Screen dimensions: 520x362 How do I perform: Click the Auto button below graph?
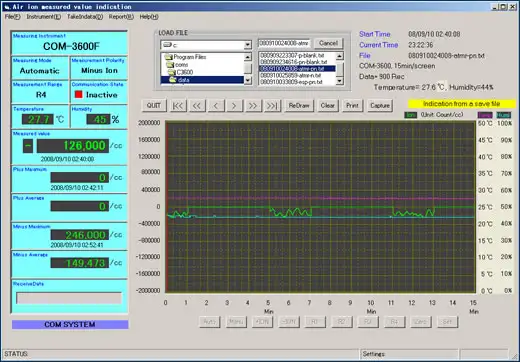coord(210,322)
